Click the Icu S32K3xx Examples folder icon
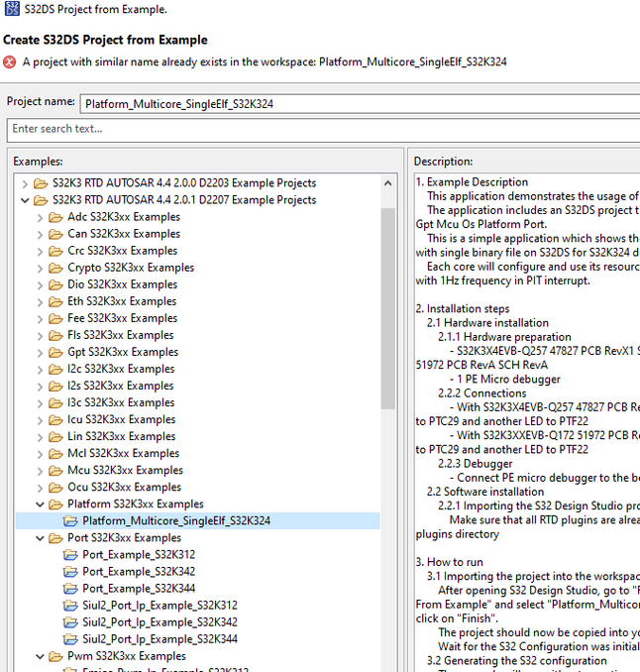The height and width of the screenshot is (672, 640). click(55, 419)
